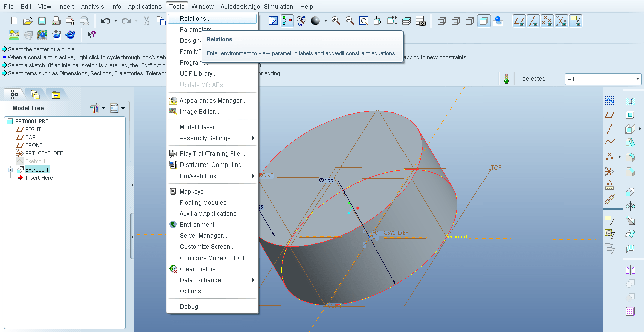Undo the last action
Viewport: 644px width, 332px height.
pos(106,21)
